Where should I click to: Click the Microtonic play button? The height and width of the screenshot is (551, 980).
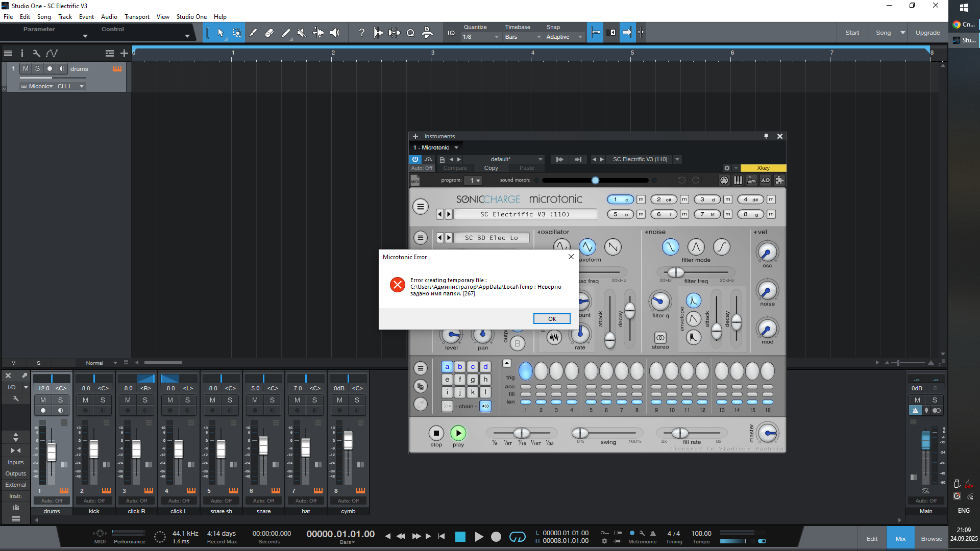458,433
